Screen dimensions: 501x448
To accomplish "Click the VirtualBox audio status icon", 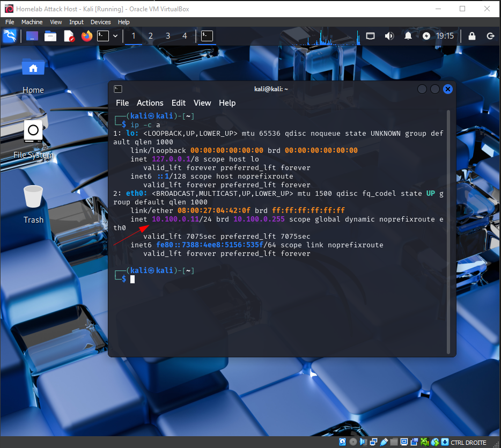I will point(363,442).
